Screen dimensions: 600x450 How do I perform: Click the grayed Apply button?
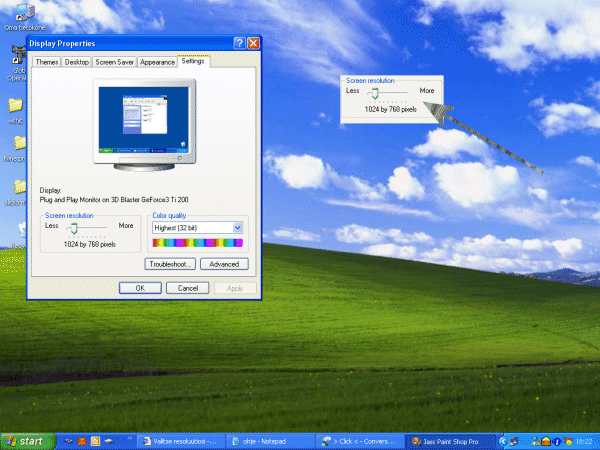tap(235, 288)
